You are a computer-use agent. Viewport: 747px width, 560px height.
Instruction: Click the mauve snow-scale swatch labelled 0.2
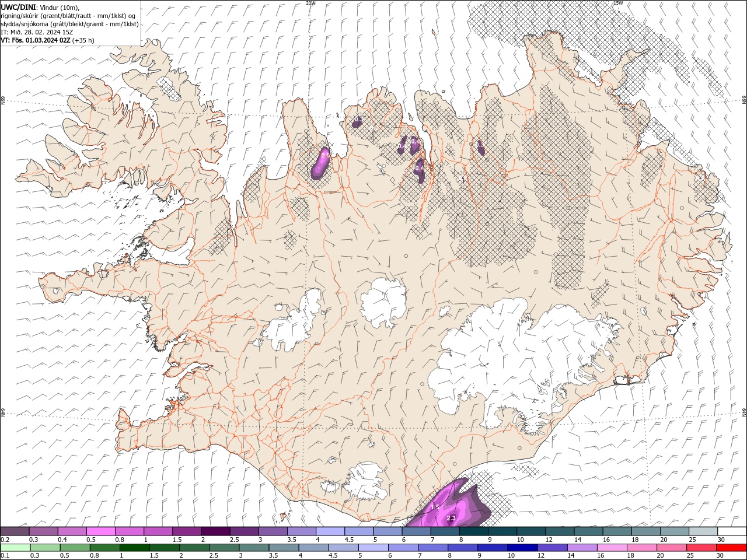click(15, 531)
